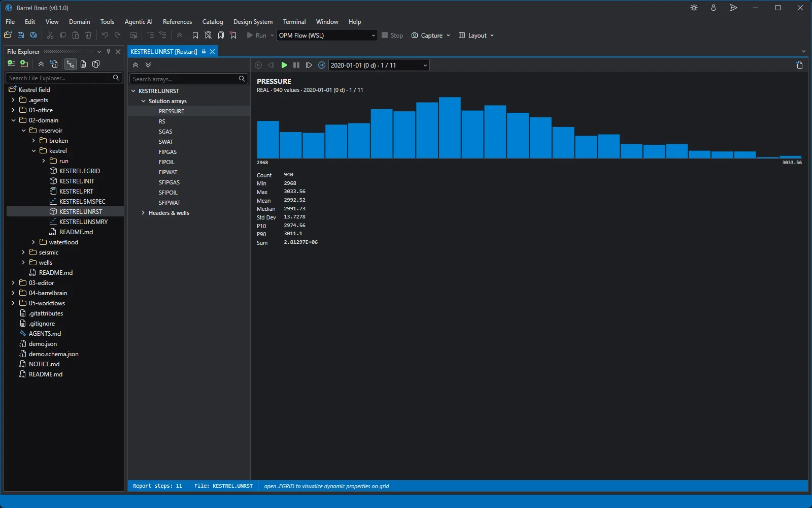Open the Design System menu
This screenshot has width=812, height=508.
pyautogui.click(x=253, y=22)
